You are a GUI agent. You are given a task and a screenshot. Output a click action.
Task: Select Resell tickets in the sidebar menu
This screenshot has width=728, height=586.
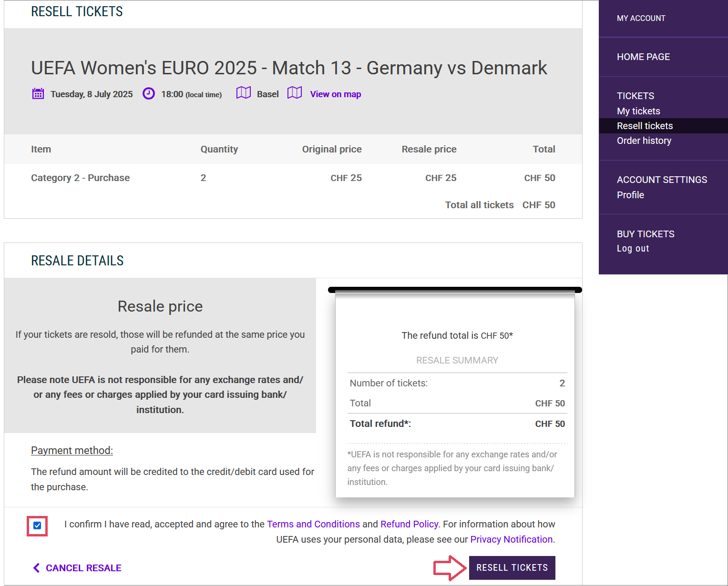(663, 126)
